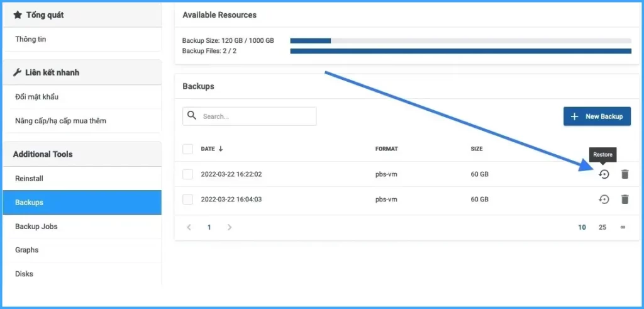This screenshot has width=644, height=309.
Task: Click pbs-vm format in 16:22:02 row
Action: 386,174
